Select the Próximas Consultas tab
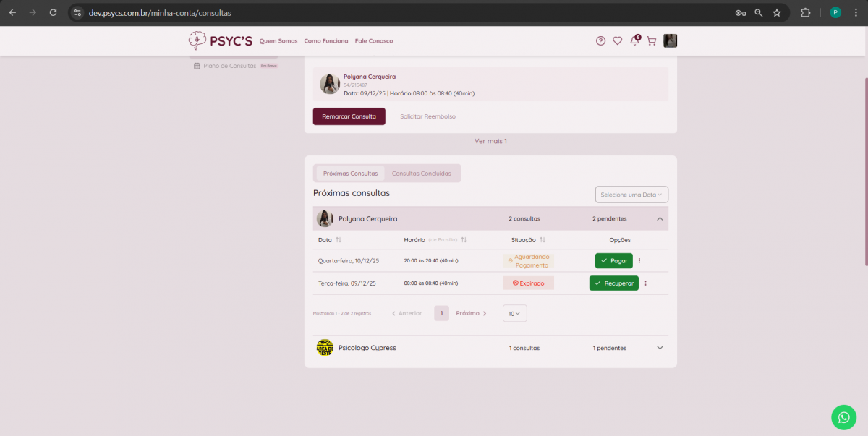868x436 pixels. 350,174
